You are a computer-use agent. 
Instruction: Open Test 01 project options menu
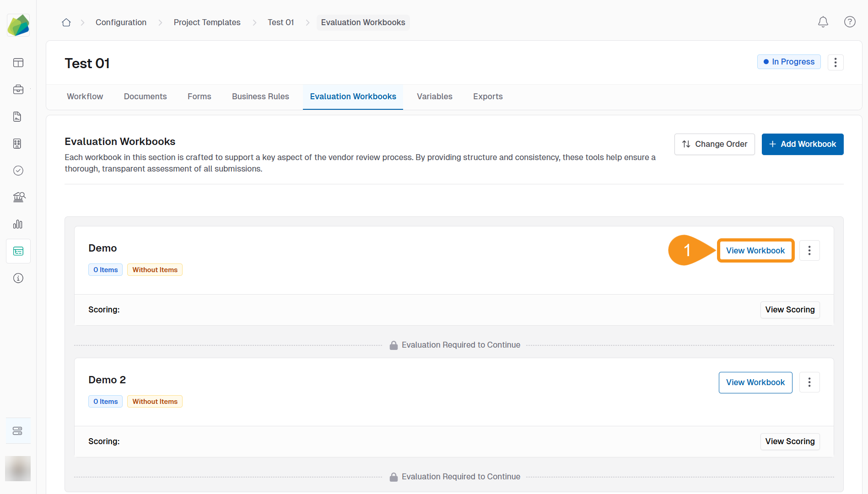(835, 62)
